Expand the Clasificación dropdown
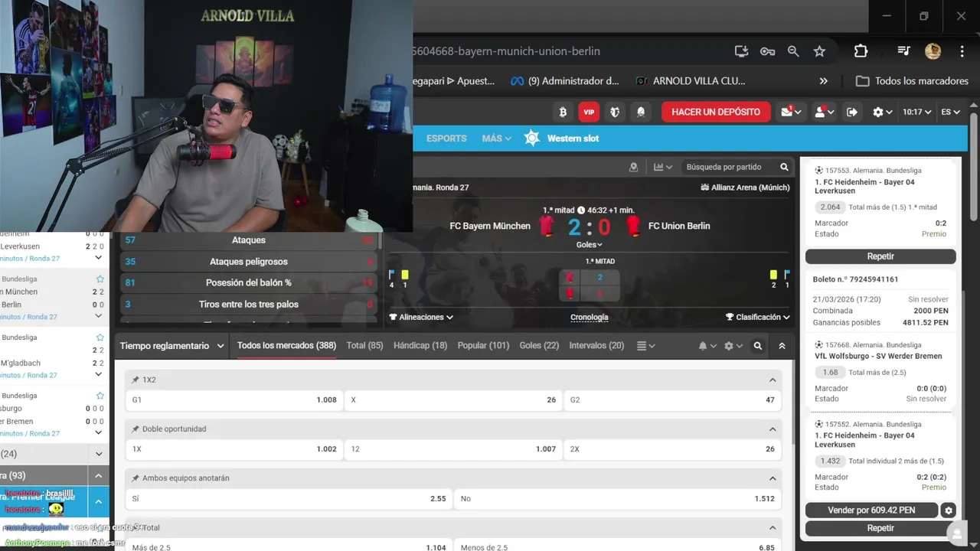Viewport: 980px width, 551px height. [x=757, y=317]
